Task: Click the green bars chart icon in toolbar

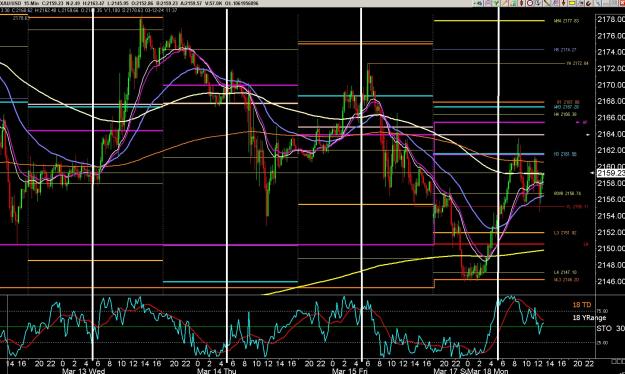Action: pyautogui.click(x=514, y=3)
